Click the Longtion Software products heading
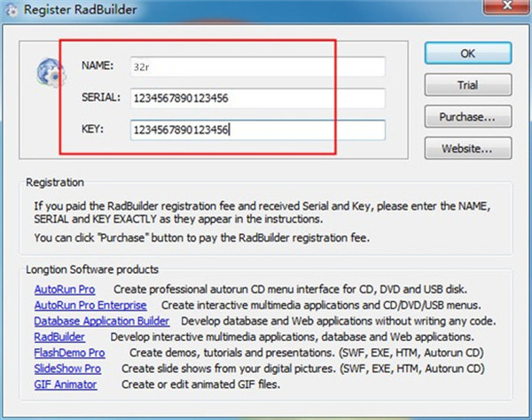This screenshot has height=420, width=532. coord(92,269)
